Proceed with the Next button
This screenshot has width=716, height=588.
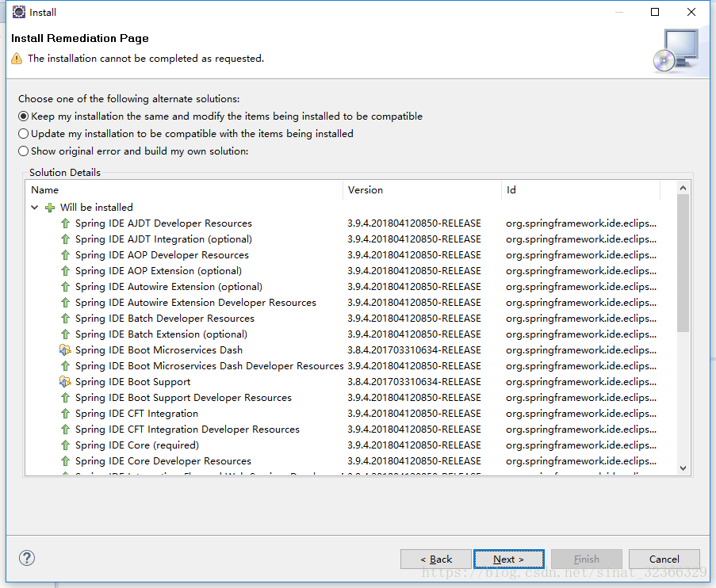(x=509, y=559)
